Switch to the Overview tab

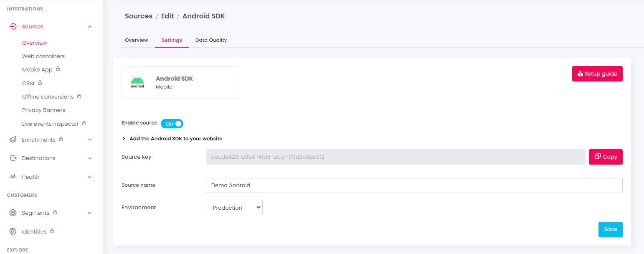137,40
